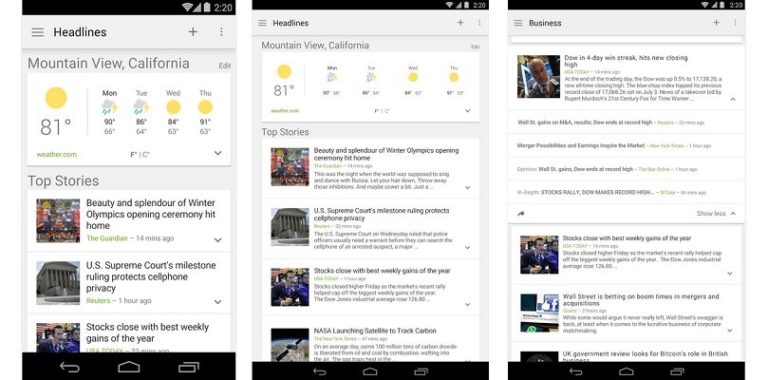Expand the weather card on the left phone

pyautogui.click(x=218, y=153)
